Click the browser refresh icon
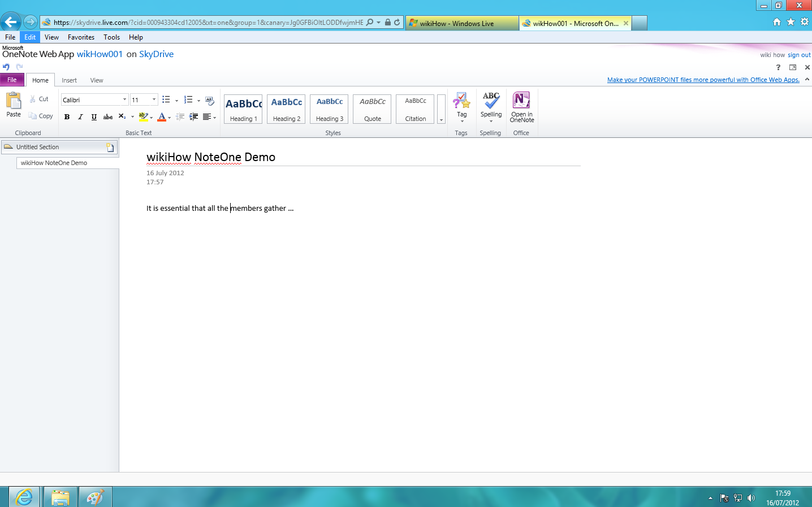812x507 pixels. click(x=397, y=23)
